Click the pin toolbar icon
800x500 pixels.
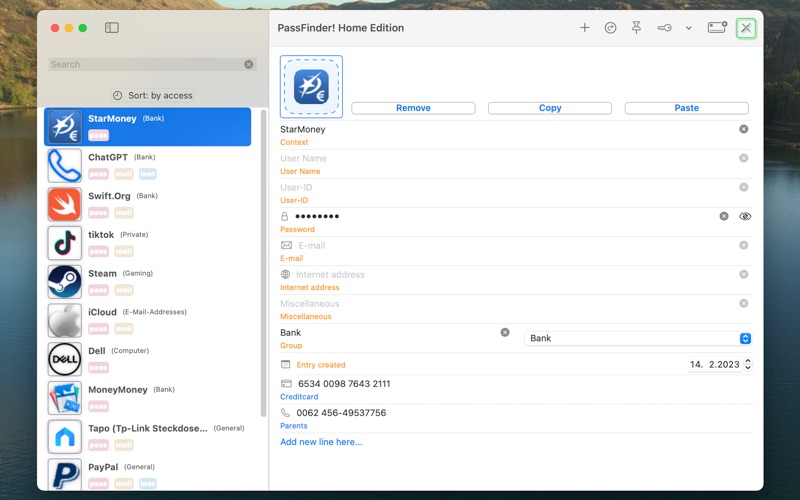click(636, 28)
